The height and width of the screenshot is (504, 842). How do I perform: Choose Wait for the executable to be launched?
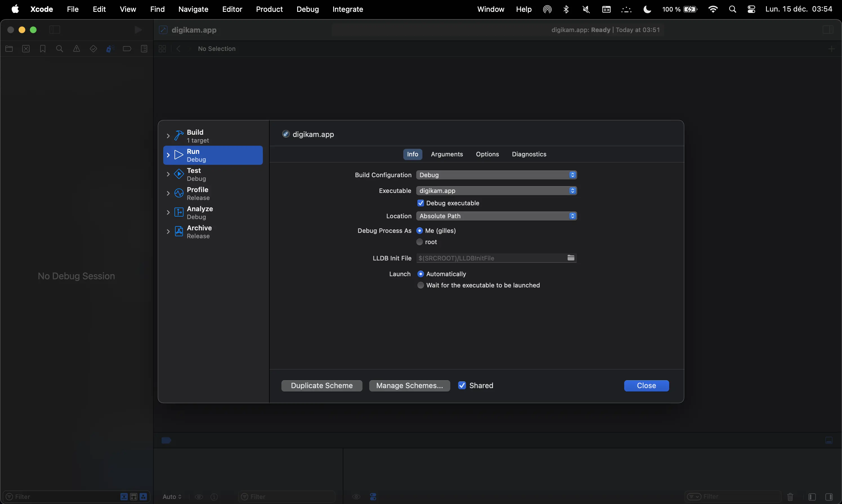click(421, 285)
